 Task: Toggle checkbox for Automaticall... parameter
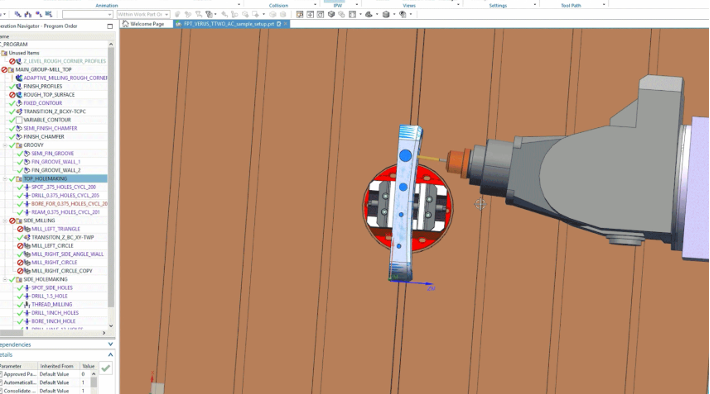click(x=1, y=383)
